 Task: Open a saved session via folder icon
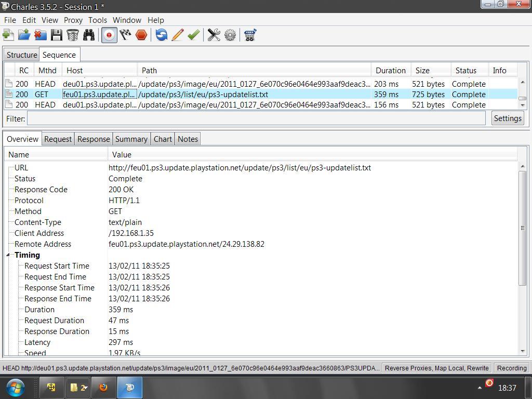point(24,35)
